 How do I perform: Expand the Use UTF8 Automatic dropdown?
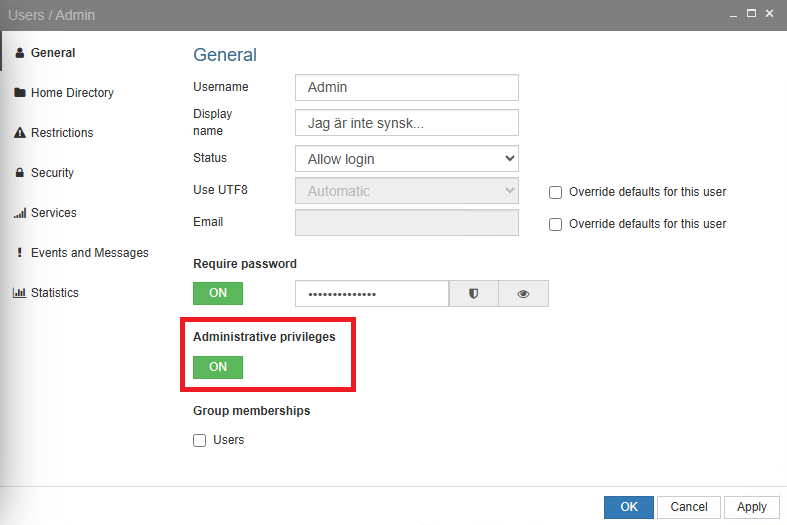(x=407, y=191)
